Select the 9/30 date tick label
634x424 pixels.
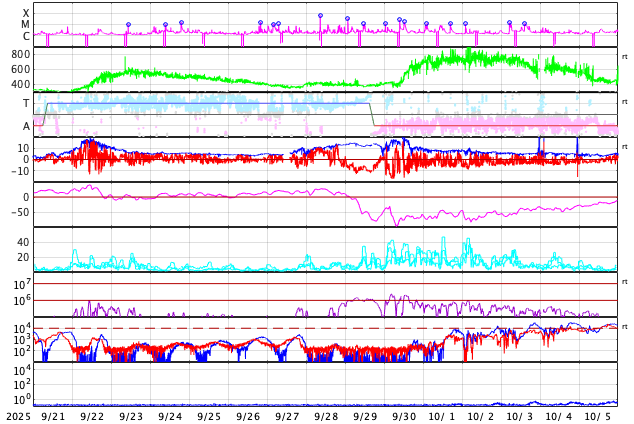(404, 416)
